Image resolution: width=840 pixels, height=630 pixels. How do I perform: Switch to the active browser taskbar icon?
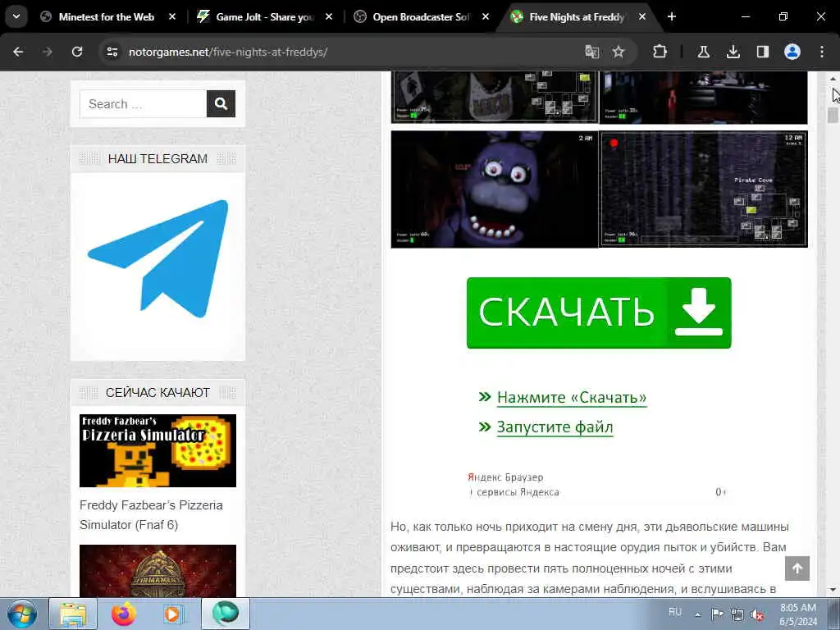[225, 614]
